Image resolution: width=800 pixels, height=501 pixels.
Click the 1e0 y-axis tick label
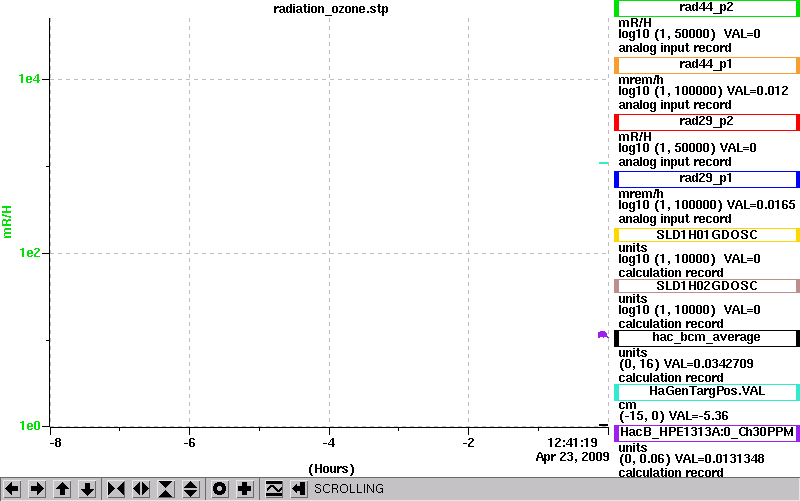point(29,425)
